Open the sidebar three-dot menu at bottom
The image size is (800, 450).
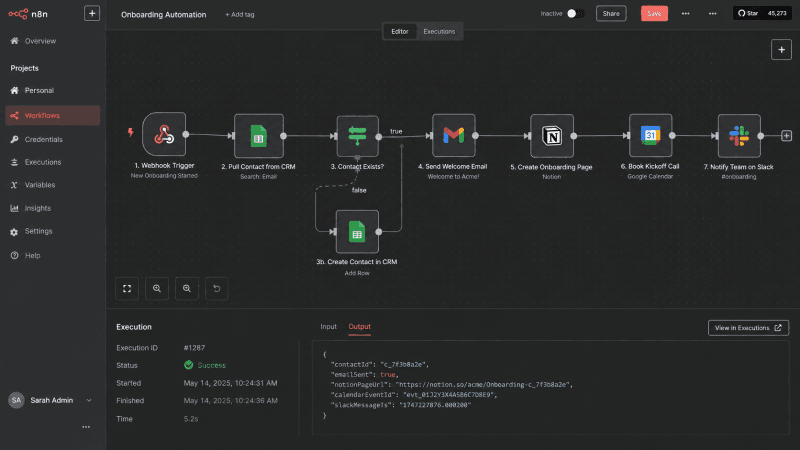point(86,427)
